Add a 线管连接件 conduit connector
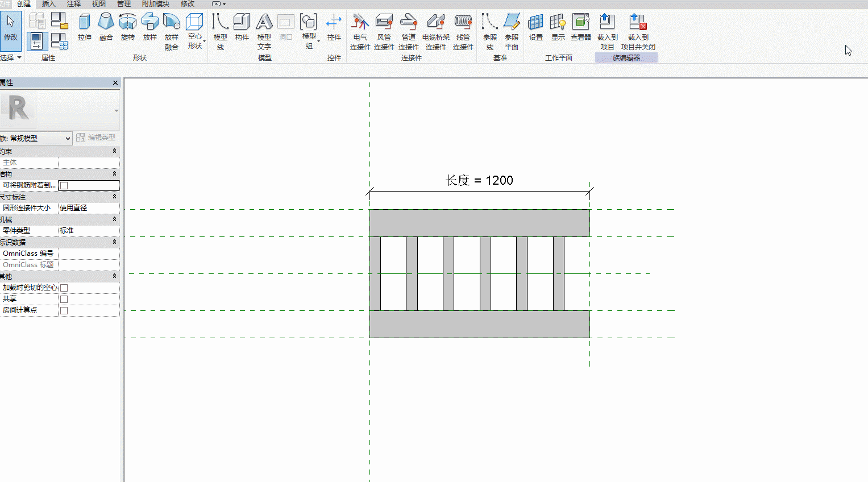Image resolution: width=868 pixels, height=482 pixels. 463,31
